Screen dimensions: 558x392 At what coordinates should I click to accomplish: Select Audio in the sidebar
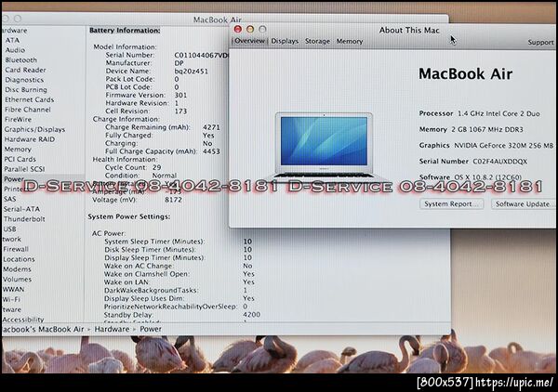pyautogui.click(x=15, y=50)
